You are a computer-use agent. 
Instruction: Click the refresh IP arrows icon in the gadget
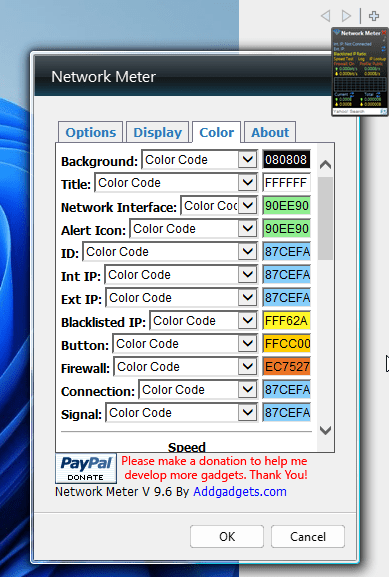coord(383,49)
